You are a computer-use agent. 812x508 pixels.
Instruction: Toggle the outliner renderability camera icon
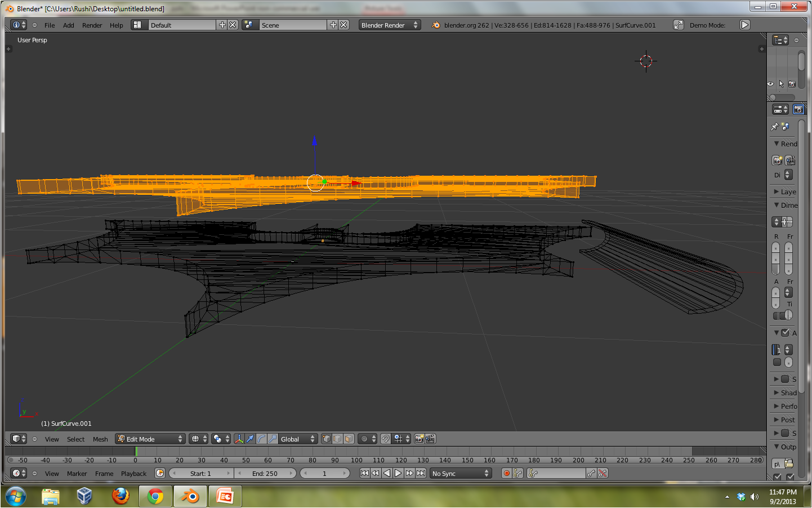792,84
